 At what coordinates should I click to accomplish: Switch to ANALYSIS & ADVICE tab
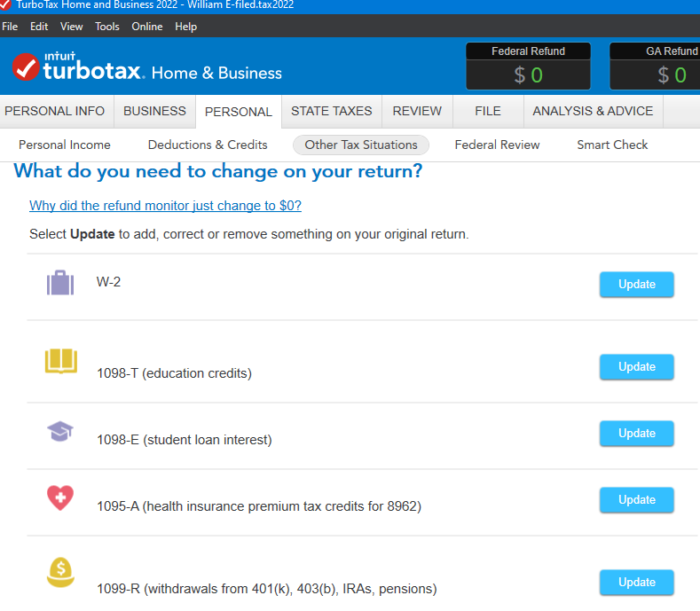(x=593, y=111)
